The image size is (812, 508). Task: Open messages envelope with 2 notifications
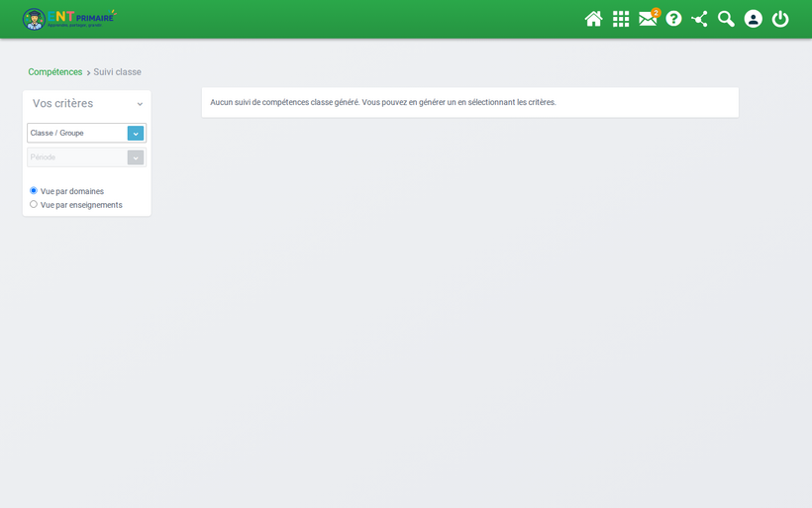pyautogui.click(x=648, y=19)
